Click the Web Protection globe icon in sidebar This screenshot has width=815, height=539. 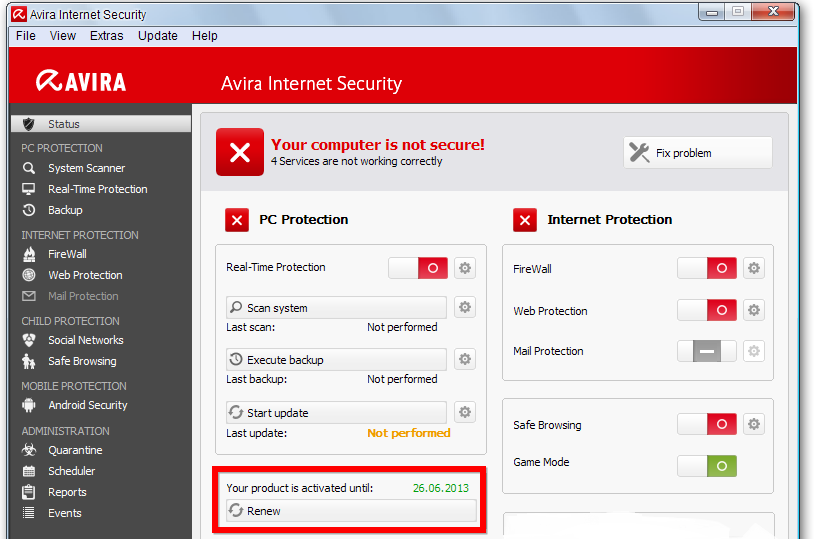pyautogui.click(x=29, y=275)
